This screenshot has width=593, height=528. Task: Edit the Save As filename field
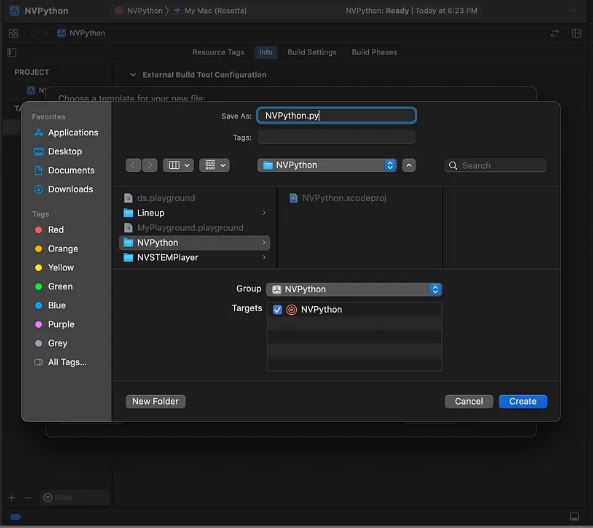336,115
